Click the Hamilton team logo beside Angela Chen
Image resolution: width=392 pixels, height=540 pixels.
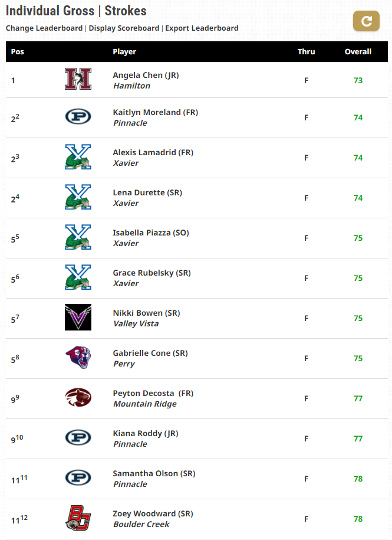[x=78, y=79]
